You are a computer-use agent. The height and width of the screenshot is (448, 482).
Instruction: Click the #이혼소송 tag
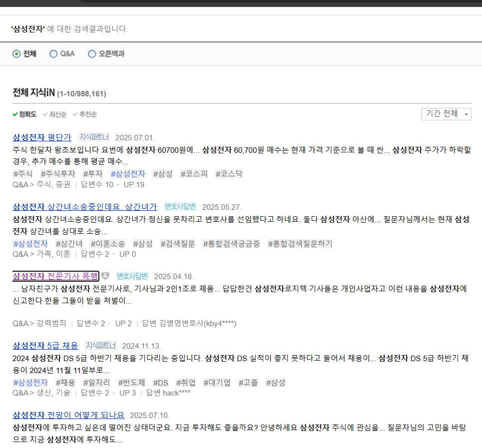pyautogui.click(x=108, y=244)
